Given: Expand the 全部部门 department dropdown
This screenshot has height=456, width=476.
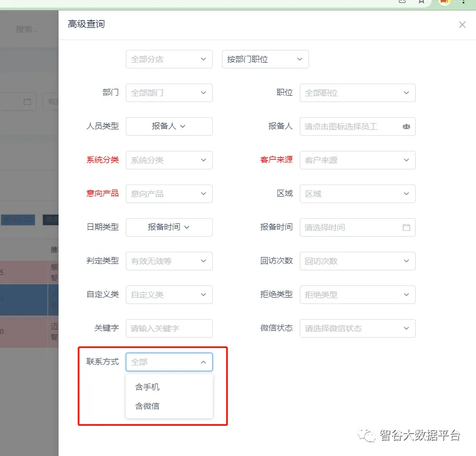Looking at the screenshot, I should pos(169,93).
